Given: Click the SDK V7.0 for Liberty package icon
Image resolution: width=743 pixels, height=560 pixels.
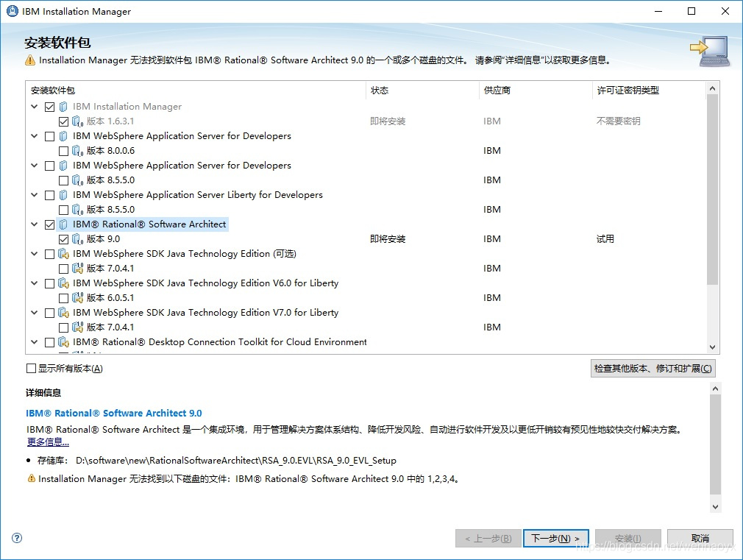Looking at the screenshot, I should 63,313.
